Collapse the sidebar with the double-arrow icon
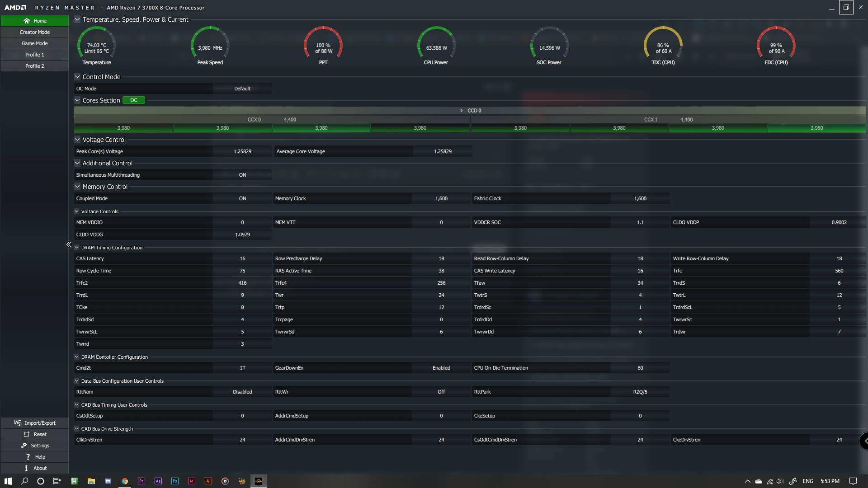The width and height of the screenshot is (868, 488). click(x=69, y=244)
